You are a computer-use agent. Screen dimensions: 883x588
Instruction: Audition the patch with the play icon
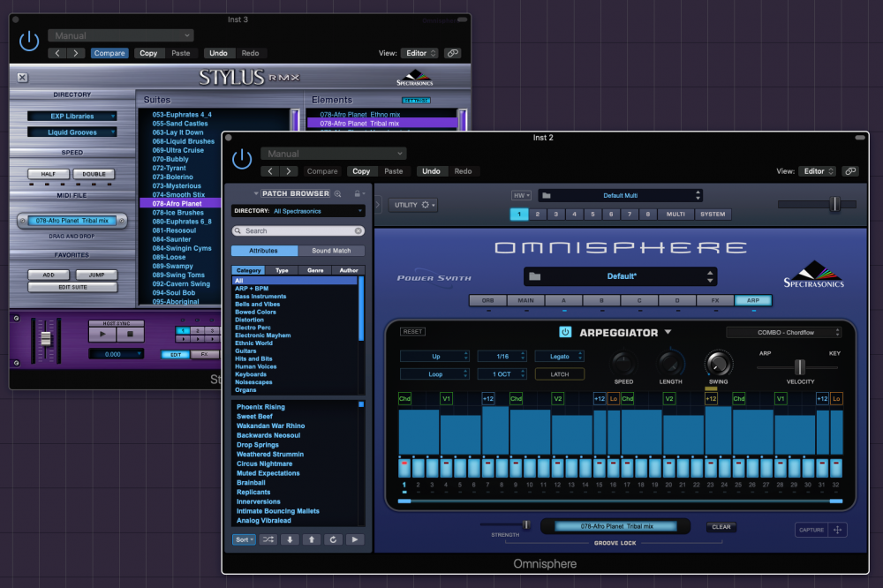(355, 539)
